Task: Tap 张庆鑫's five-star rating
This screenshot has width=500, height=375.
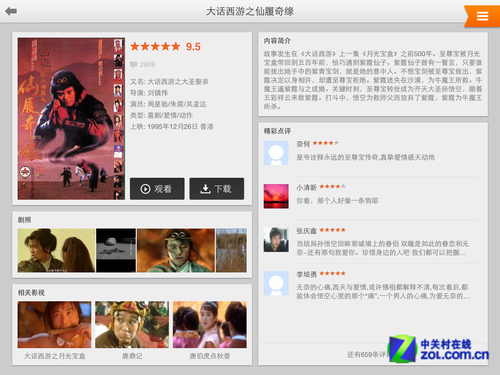Action: 332,230
